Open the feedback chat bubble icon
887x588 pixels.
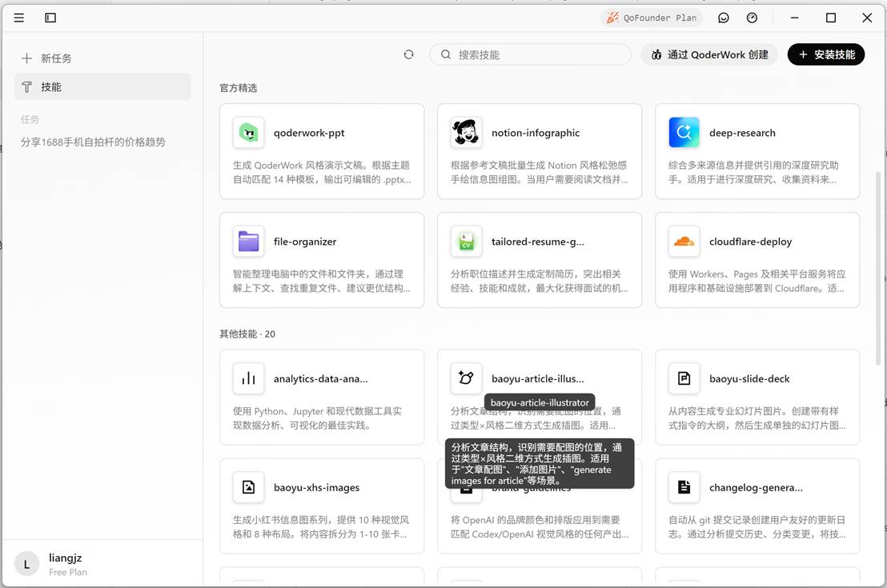pos(724,18)
